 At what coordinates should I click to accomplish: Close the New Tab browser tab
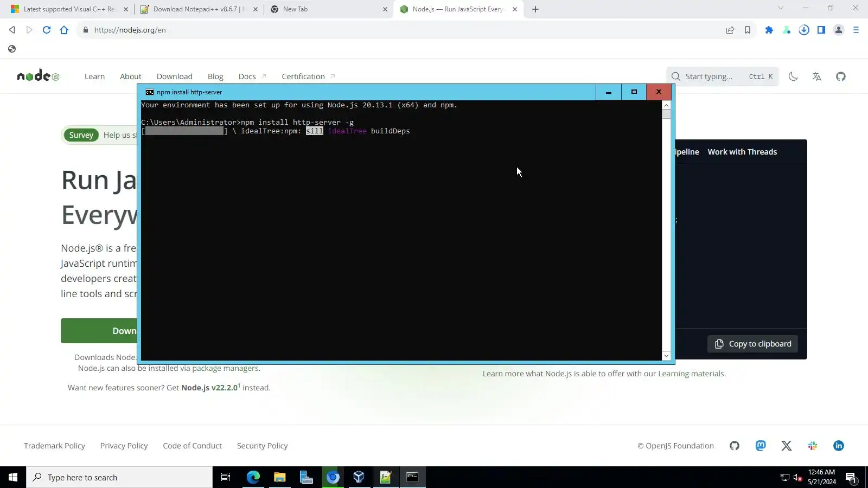coord(385,9)
